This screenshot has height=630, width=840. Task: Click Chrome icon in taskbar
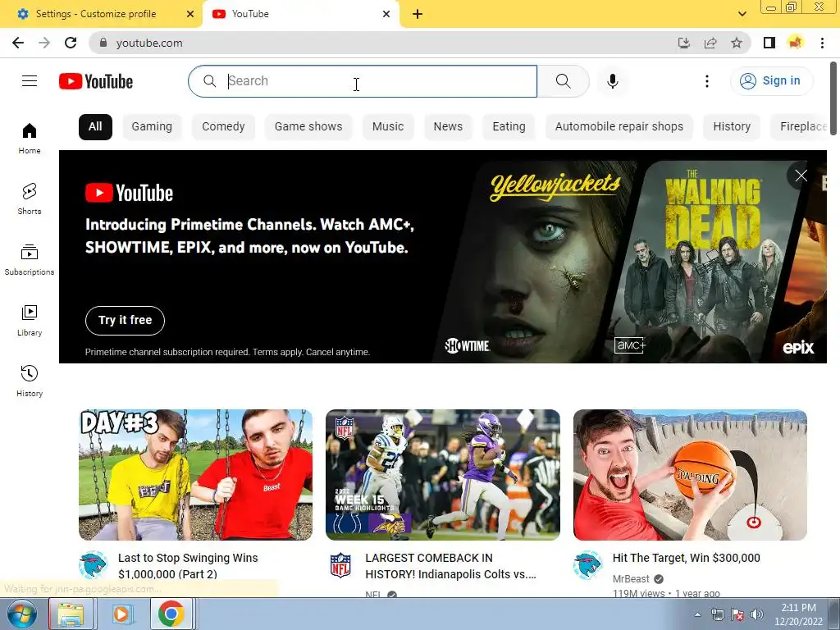171,614
